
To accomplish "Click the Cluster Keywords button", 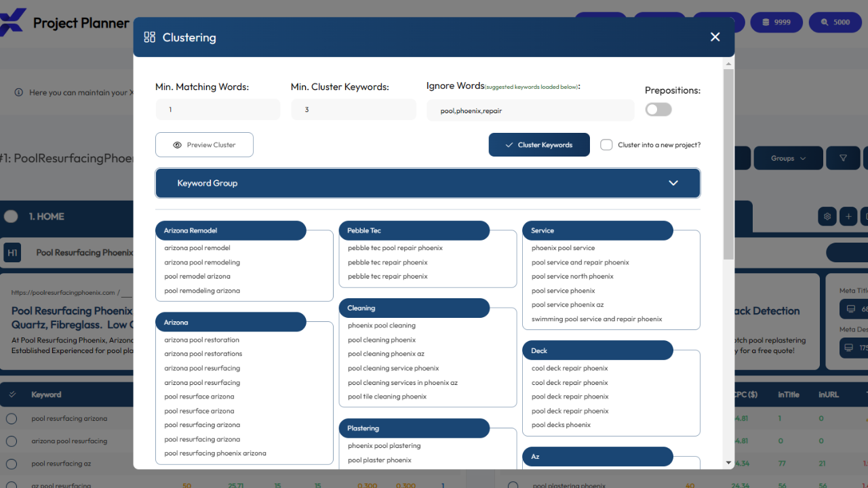I will 539,144.
